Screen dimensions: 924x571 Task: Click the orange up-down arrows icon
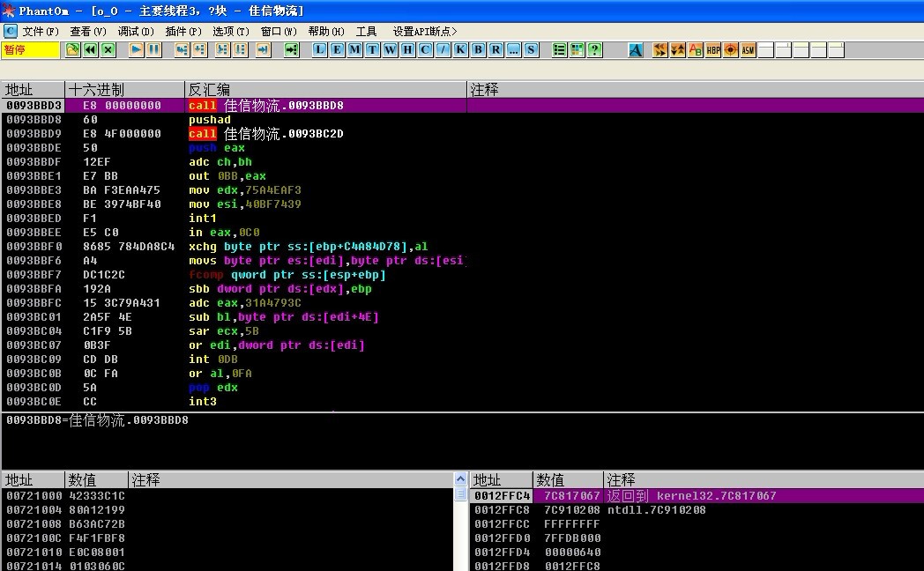click(678, 50)
